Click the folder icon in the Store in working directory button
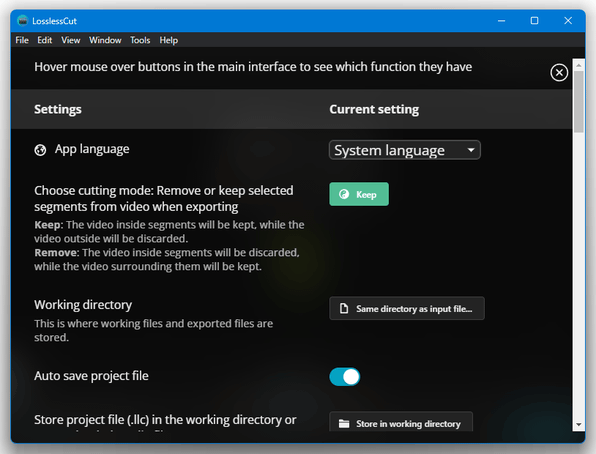596x454 pixels. coord(344,424)
